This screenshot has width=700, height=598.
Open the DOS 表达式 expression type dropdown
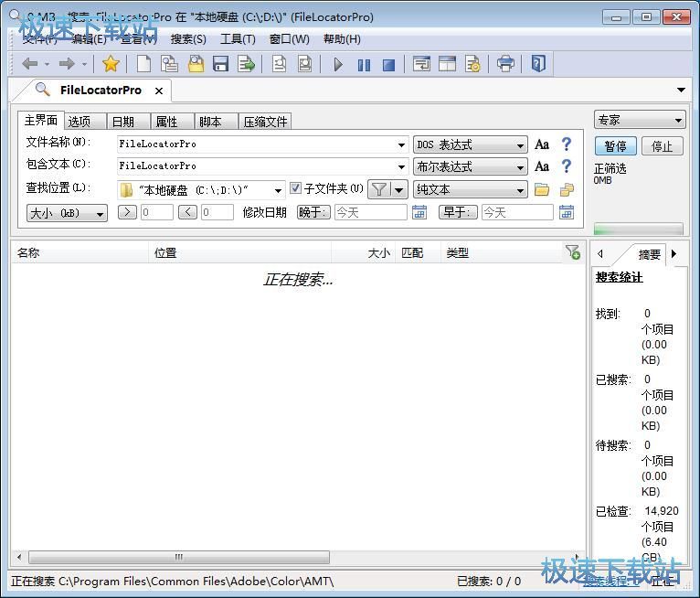(x=471, y=144)
